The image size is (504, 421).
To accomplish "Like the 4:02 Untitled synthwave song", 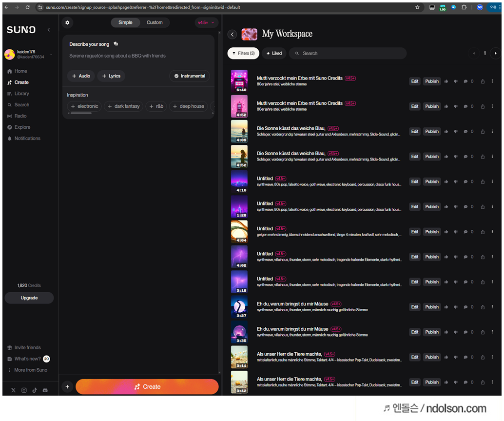I will pyautogui.click(x=446, y=257).
